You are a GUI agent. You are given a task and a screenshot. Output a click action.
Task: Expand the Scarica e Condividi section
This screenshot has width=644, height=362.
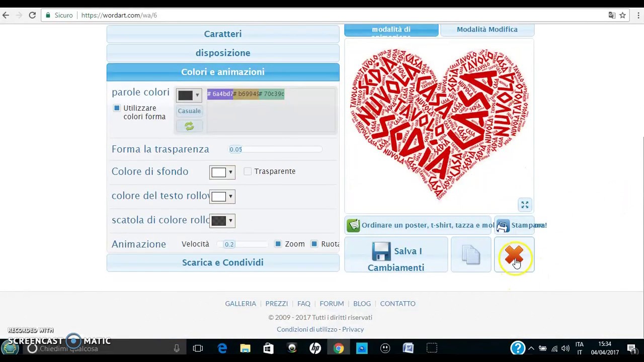[223, 262]
